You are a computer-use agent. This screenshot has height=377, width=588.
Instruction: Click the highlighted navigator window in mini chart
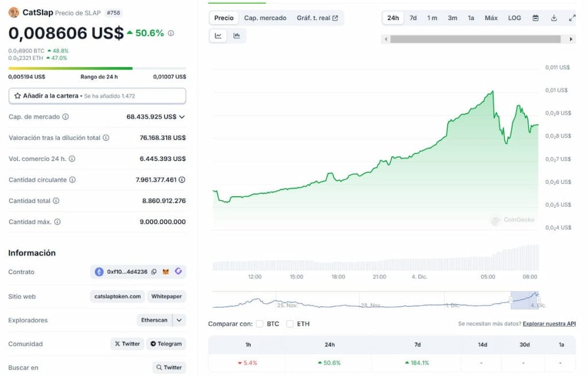(x=525, y=301)
